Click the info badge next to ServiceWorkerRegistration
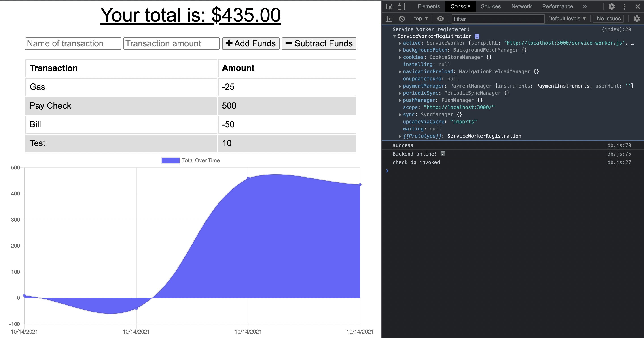The width and height of the screenshot is (644, 338). [477, 36]
